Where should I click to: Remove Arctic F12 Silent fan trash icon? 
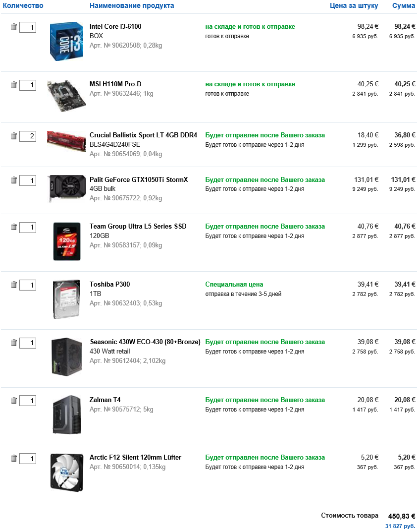click(14, 458)
